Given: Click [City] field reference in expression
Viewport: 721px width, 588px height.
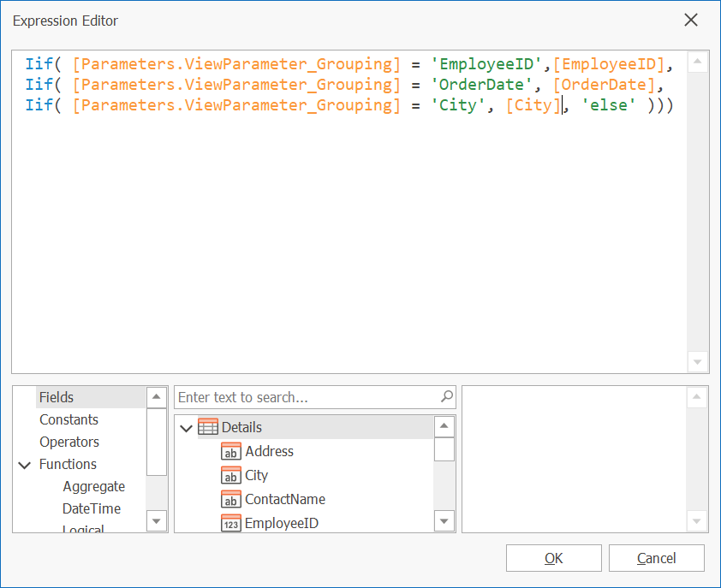Looking at the screenshot, I should click(x=533, y=105).
